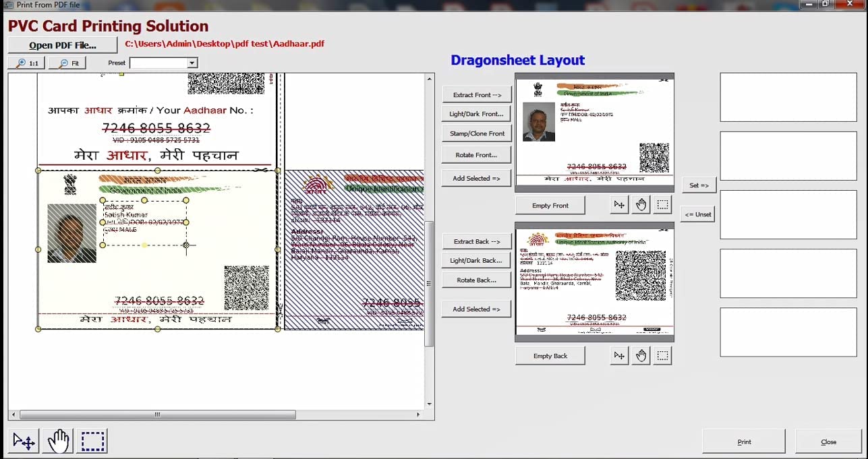Screen dimensions: 868x459
Task: Click the PDF view scroll left arrow
Action: pyautogui.click(x=13, y=415)
